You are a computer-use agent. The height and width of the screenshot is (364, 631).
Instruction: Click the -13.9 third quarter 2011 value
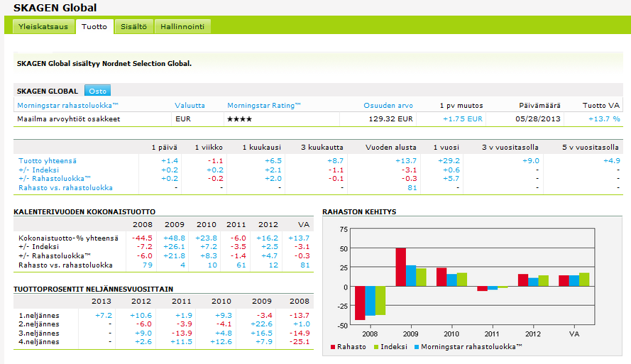click(182, 333)
